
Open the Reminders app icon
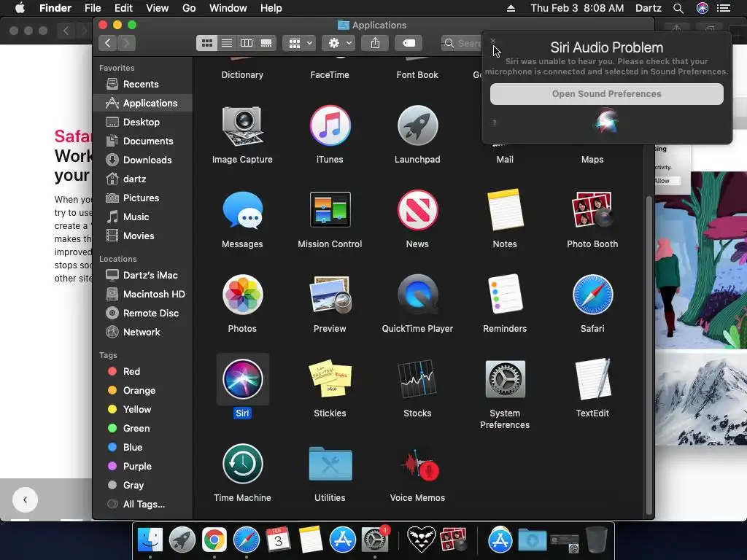(x=505, y=295)
